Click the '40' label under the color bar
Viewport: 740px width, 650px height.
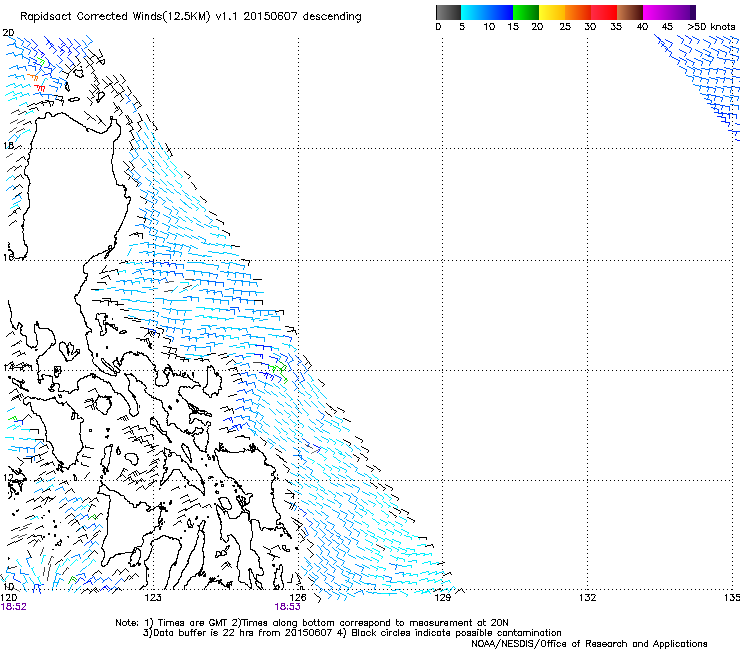click(x=642, y=27)
